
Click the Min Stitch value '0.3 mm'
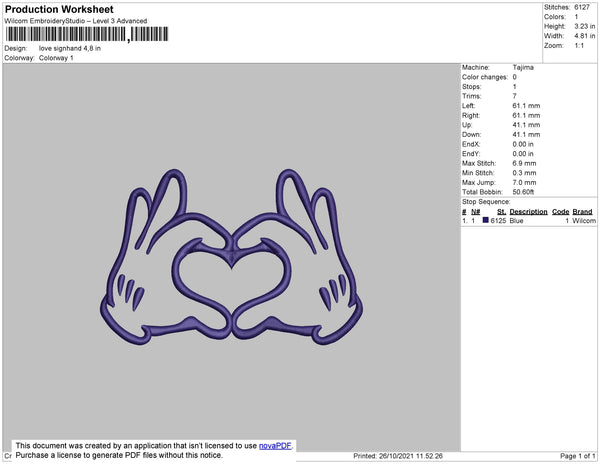(524, 173)
